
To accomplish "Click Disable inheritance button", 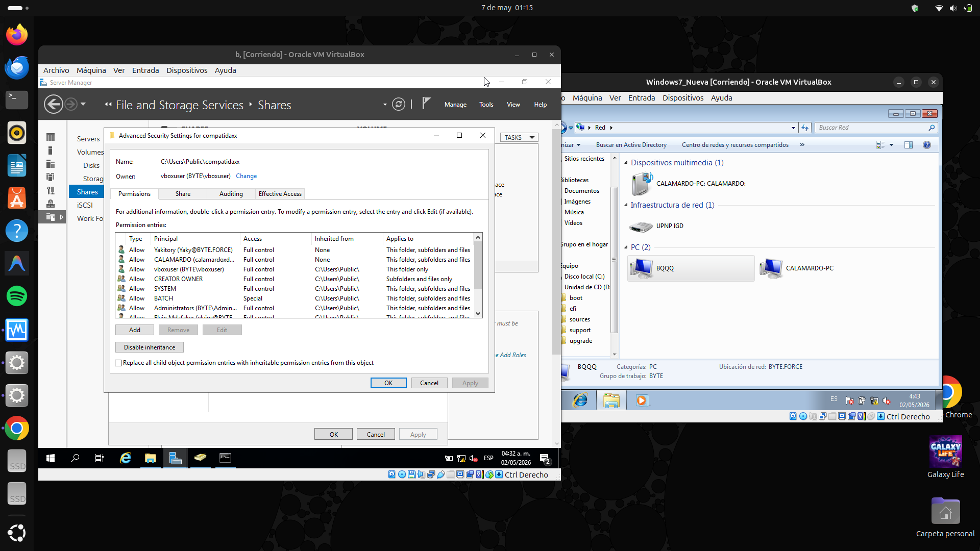I will (150, 347).
